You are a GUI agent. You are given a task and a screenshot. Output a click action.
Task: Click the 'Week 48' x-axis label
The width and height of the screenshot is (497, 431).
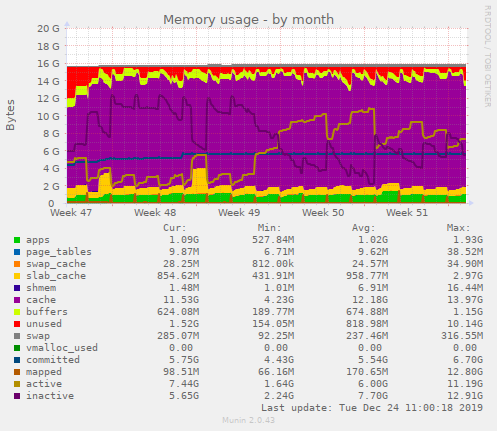click(x=155, y=212)
